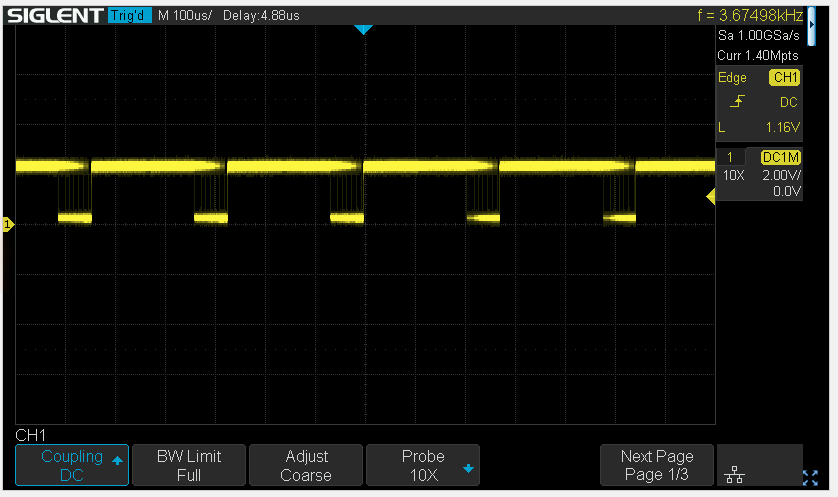Click the trigger level L 1.16V
The image size is (838, 497).
coord(759,127)
